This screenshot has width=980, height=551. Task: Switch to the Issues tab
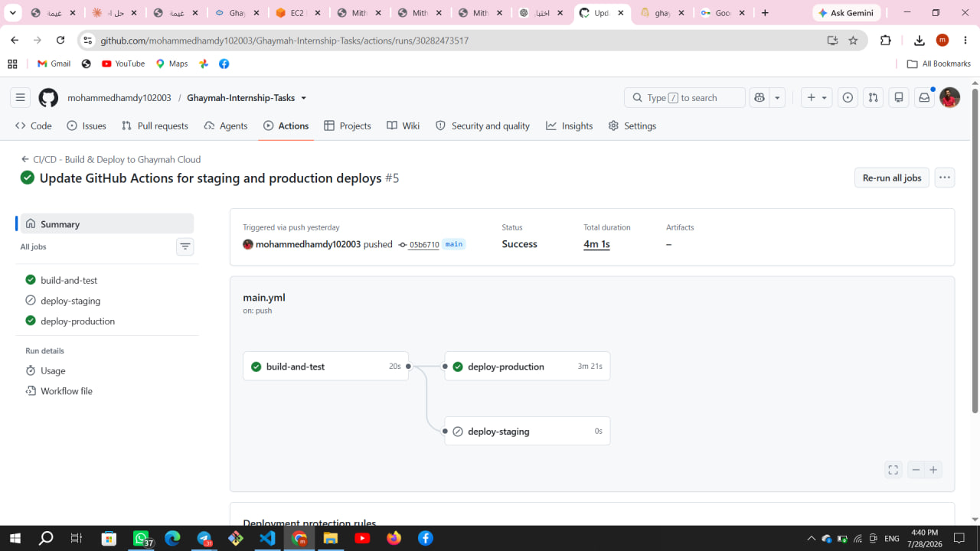(87, 126)
